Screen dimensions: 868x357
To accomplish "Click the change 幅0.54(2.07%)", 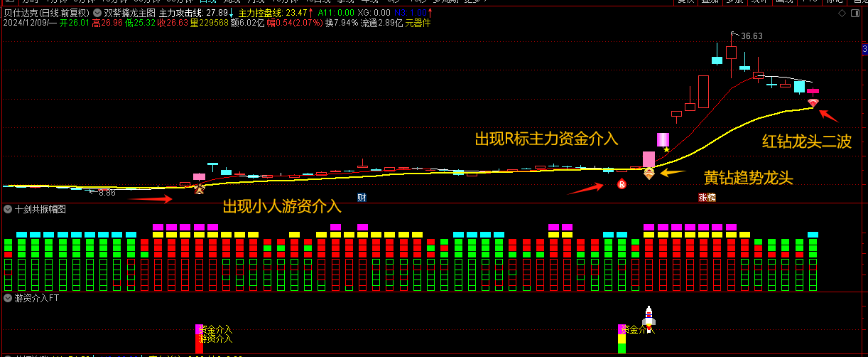I will [295, 23].
